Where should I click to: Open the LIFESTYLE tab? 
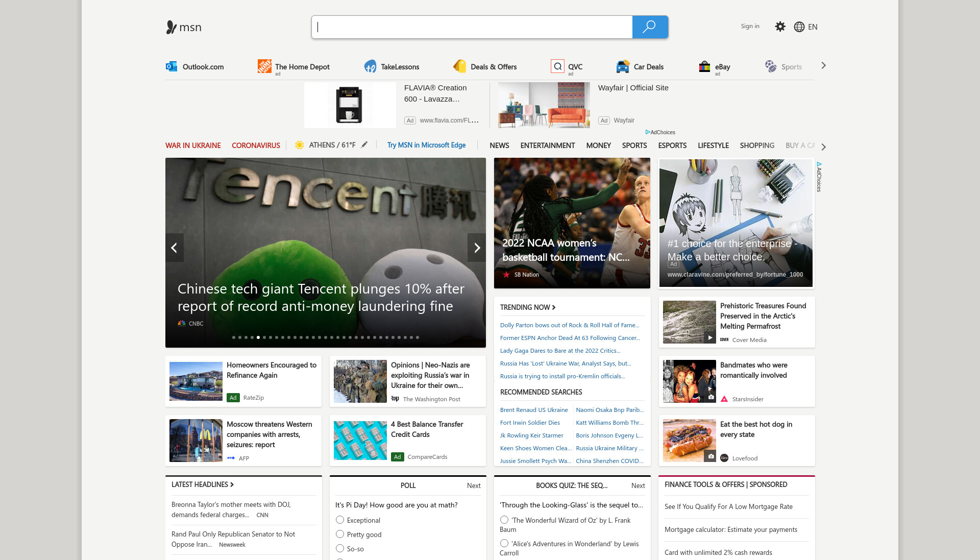(713, 145)
